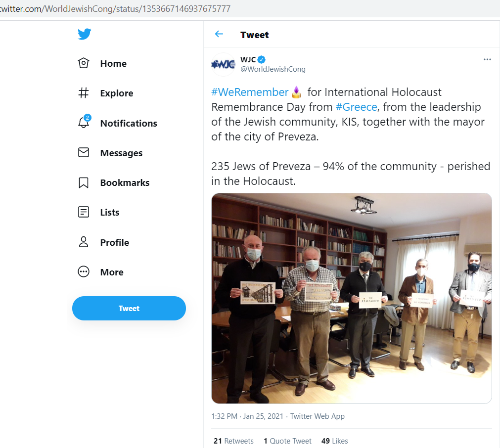The image size is (500, 448).
Task: Open the Explore hashtag icon
Action: pos(84,93)
